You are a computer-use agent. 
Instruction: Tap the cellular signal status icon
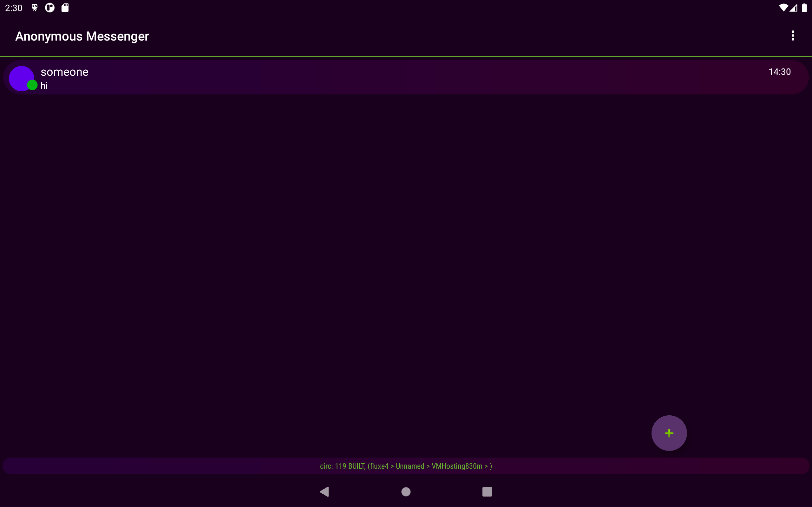793,8
